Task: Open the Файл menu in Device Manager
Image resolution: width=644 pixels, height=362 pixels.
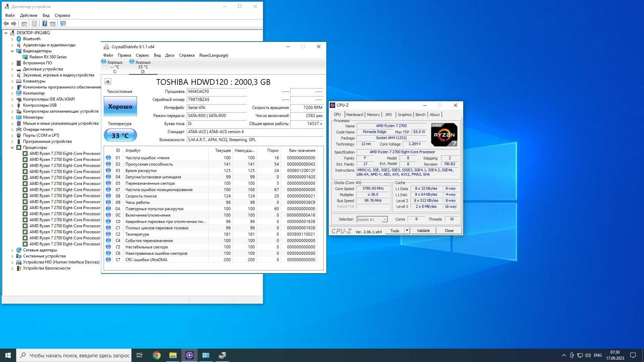Action: tap(10, 15)
